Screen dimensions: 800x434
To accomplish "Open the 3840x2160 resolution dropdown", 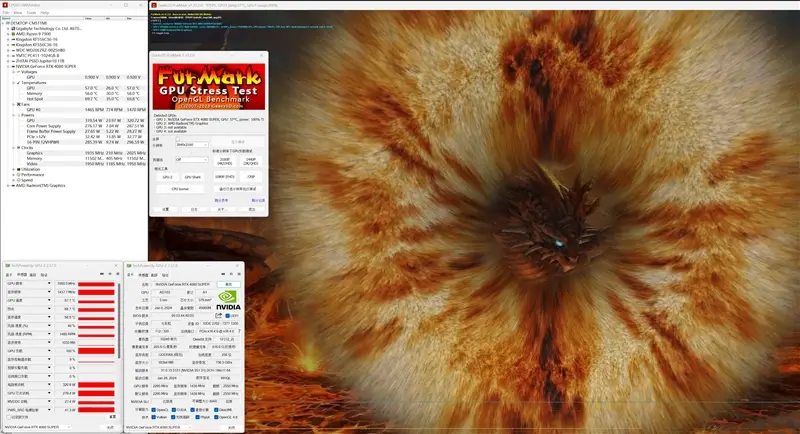I will pyautogui.click(x=191, y=145).
